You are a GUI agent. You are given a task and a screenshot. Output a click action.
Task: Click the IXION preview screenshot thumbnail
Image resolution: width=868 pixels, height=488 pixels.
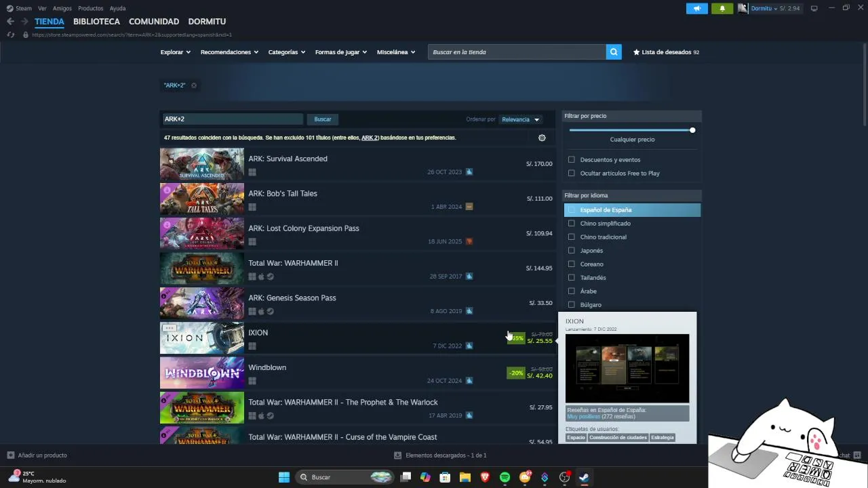[627, 368]
